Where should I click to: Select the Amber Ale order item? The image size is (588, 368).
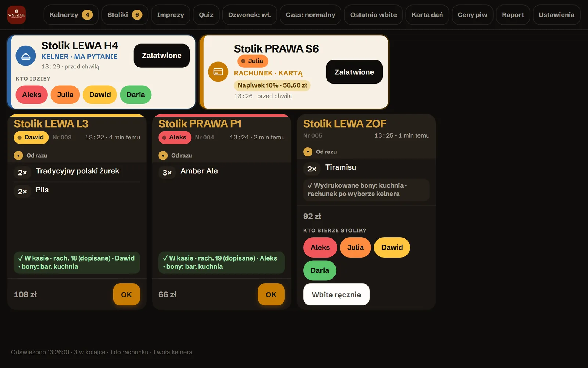(x=222, y=171)
